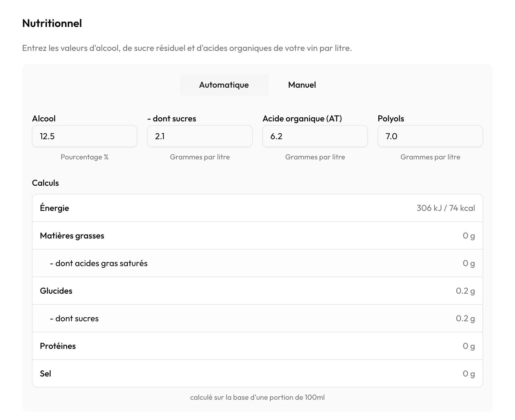Image resolution: width=515 pixels, height=420 pixels.
Task: Click the Sel row label
Action: [x=45, y=373]
